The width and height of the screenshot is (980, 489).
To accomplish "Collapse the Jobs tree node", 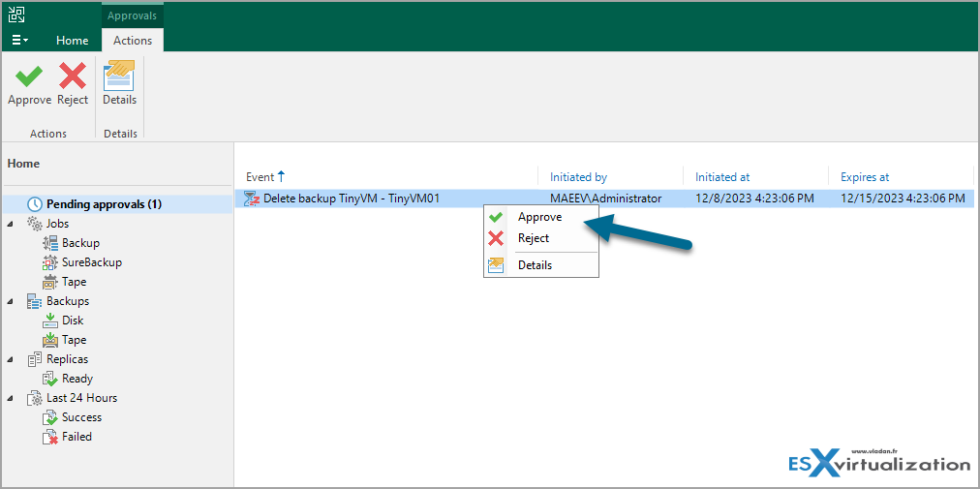I will 11,224.
